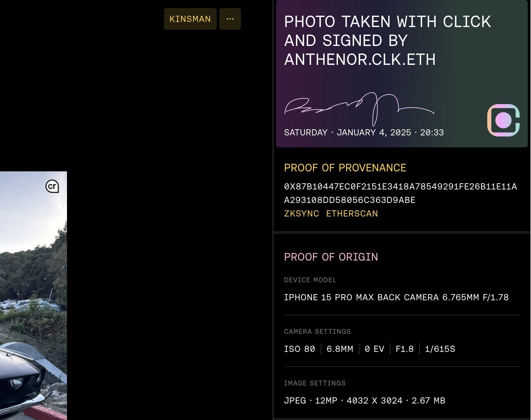Viewport: 531px width, 420px height.
Task: Click the handwritten signature graphic
Action: click(359, 109)
